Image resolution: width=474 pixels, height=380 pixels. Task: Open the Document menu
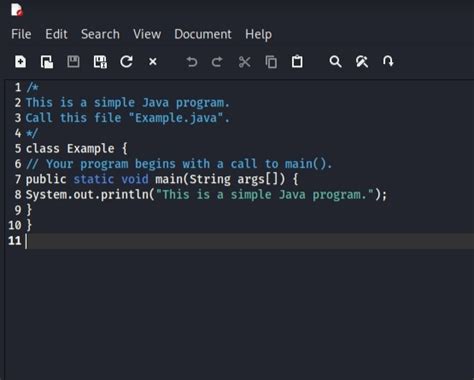pyautogui.click(x=203, y=34)
